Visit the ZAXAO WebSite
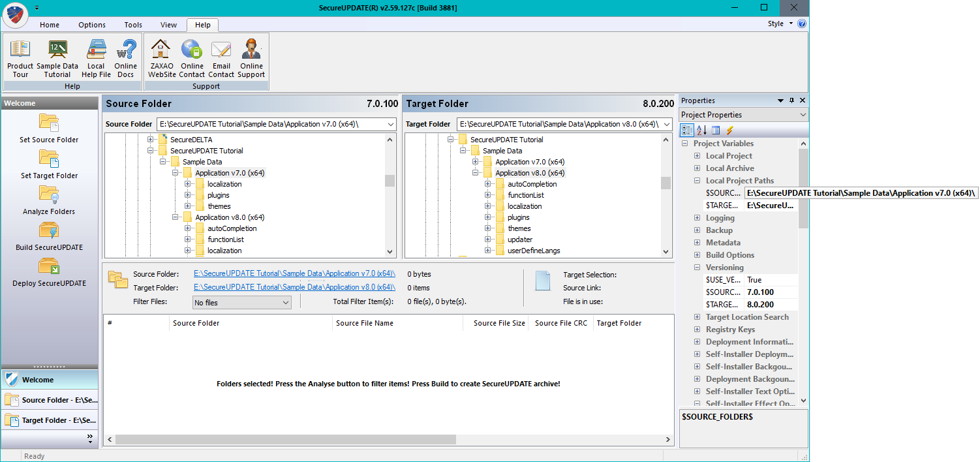 pyautogui.click(x=162, y=58)
